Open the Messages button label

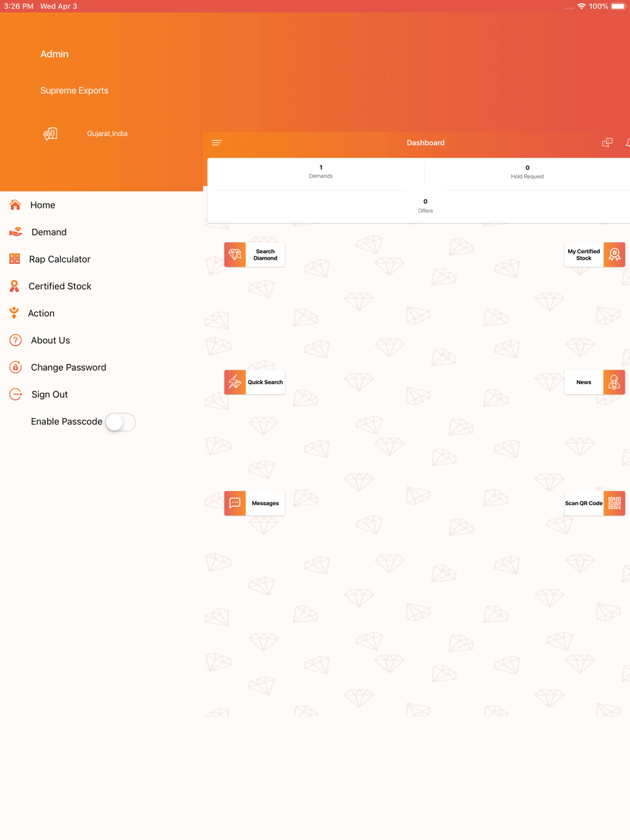tap(265, 503)
